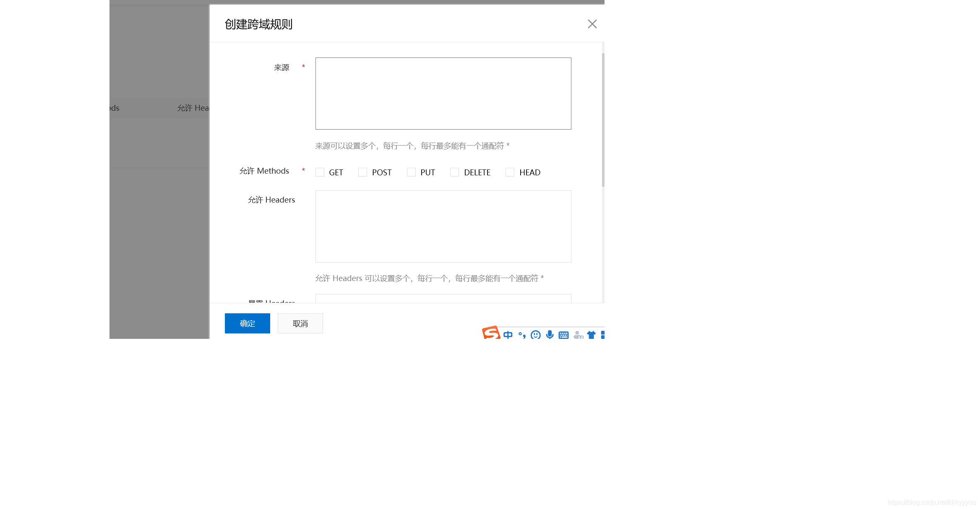Click the 确定 confirm button

pos(247,323)
